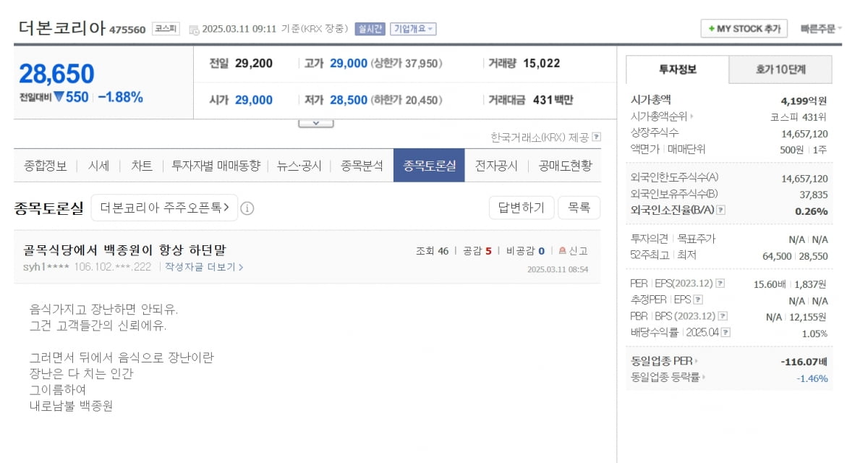This screenshot has width=868, height=463.
Task: Open 작성자글 더보기 link
Action: (x=204, y=267)
